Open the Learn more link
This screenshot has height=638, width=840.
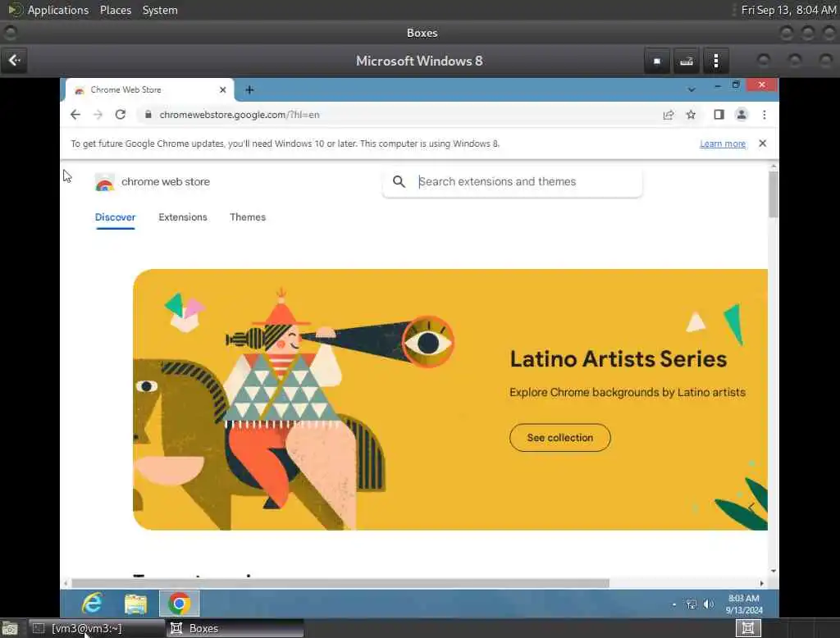(723, 144)
